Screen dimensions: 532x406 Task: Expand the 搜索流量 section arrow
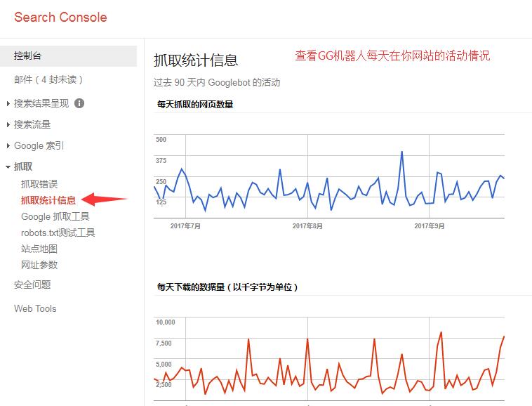coord(8,124)
